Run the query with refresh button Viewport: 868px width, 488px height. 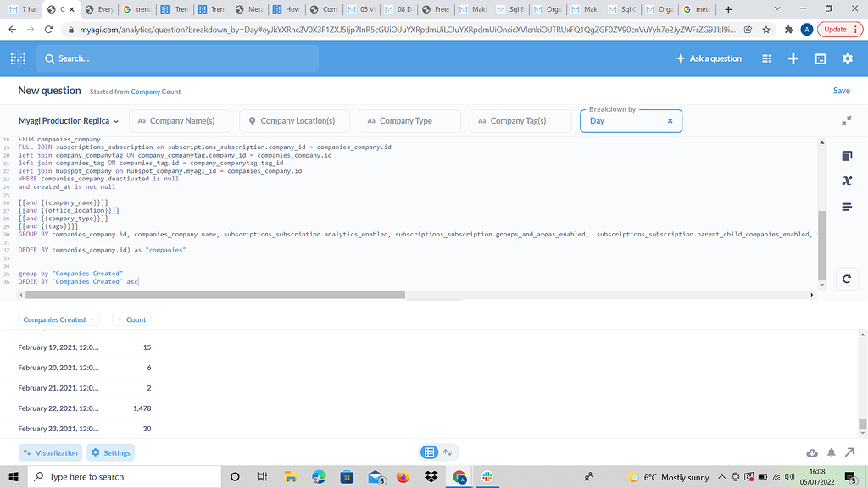pos(847,280)
